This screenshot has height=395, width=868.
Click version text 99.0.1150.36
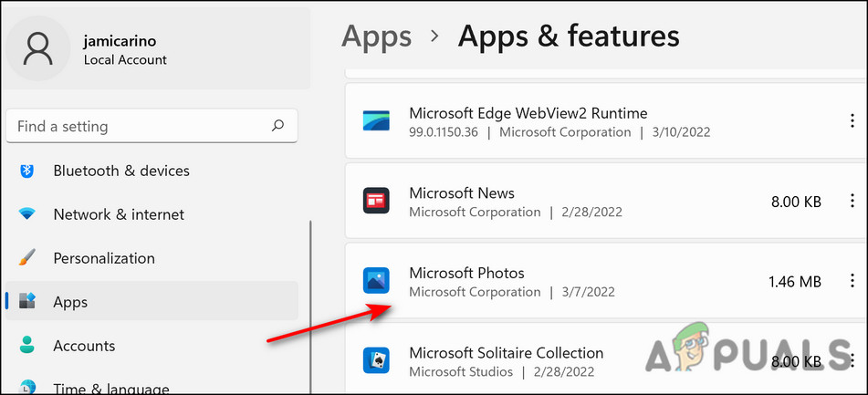pos(444,133)
